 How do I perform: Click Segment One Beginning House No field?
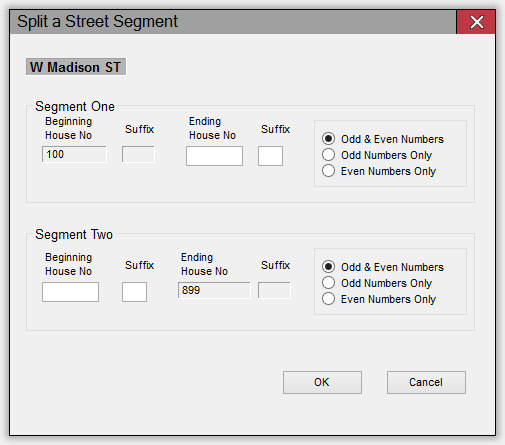pyautogui.click(x=74, y=154)
